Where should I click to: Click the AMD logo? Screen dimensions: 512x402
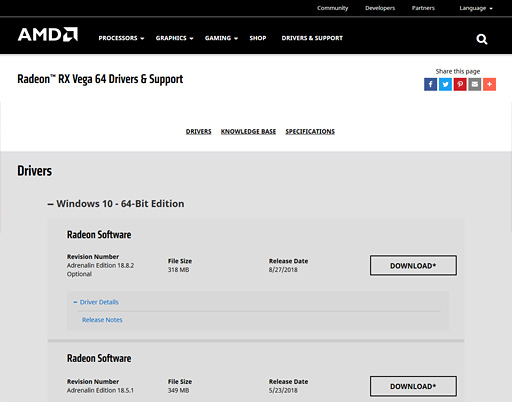click(x=48, y=34)
